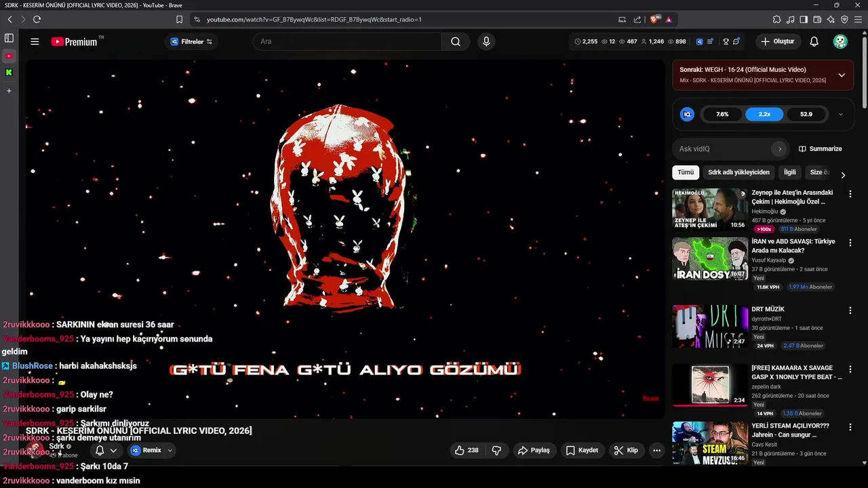
Task: Click the YouTube Ara search field
Action: pyautogui.click(x=347, y=41)
